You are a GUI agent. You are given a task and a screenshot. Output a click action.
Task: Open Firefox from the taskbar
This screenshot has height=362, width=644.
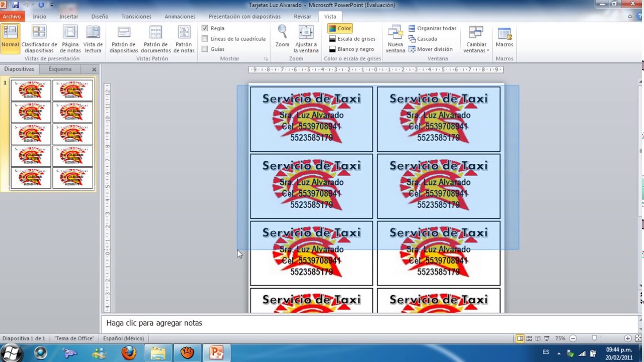point(129,353)
